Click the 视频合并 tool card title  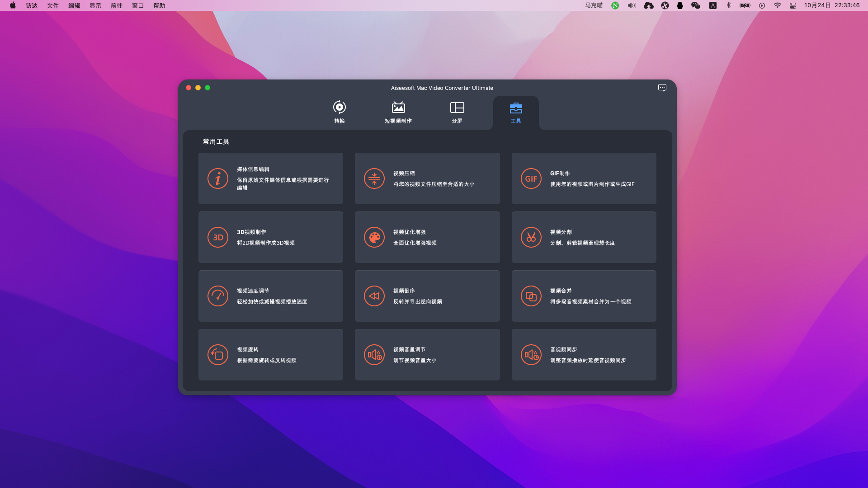[561, 291]
